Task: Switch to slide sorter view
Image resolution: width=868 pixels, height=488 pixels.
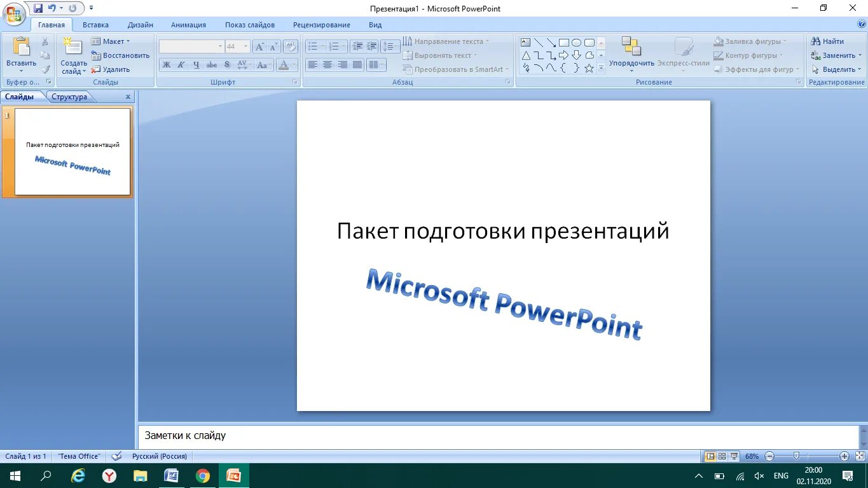Action: tap(722, 456)
